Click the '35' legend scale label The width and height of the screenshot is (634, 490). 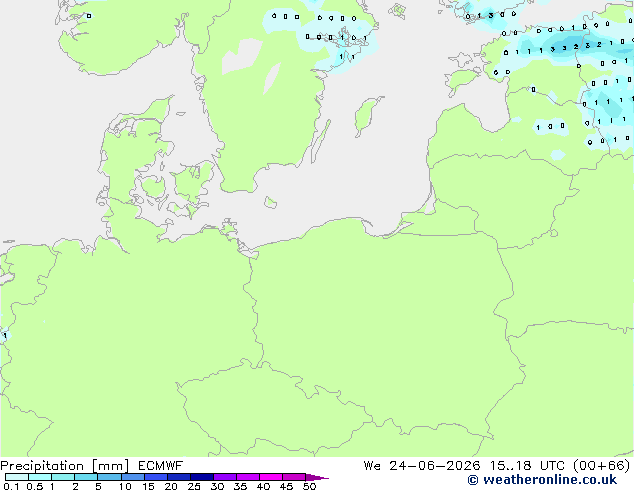click(x=240, y=486)
